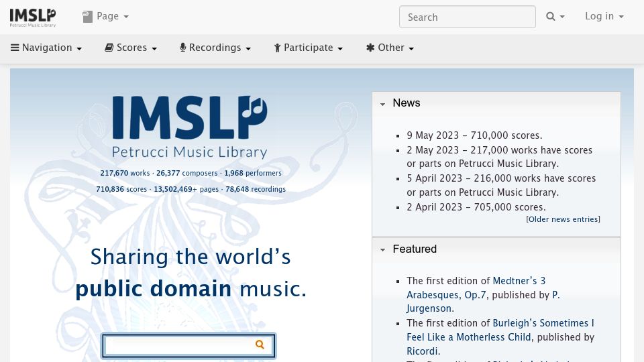This screenshot has width=644, height=362.
Task: Open the 1,968 performers link
Action: (x=253, y=173)
